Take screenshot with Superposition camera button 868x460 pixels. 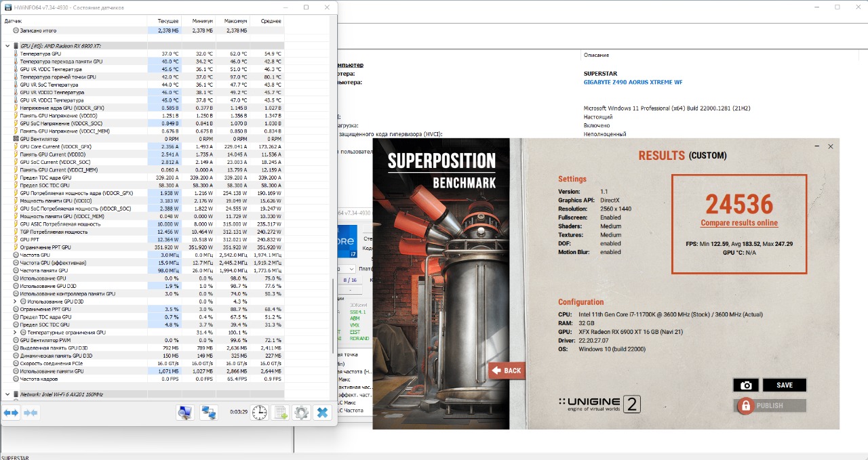(x=746, y=385)
